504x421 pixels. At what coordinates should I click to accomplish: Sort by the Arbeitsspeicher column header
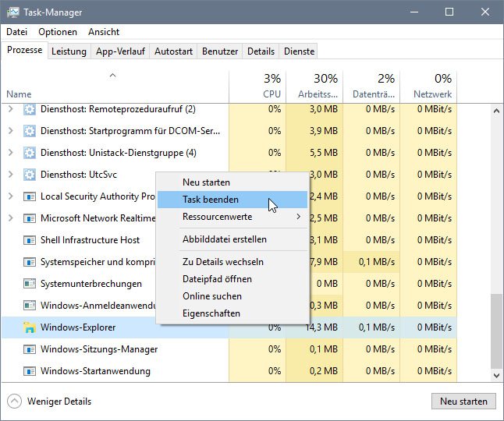point(314,87)
